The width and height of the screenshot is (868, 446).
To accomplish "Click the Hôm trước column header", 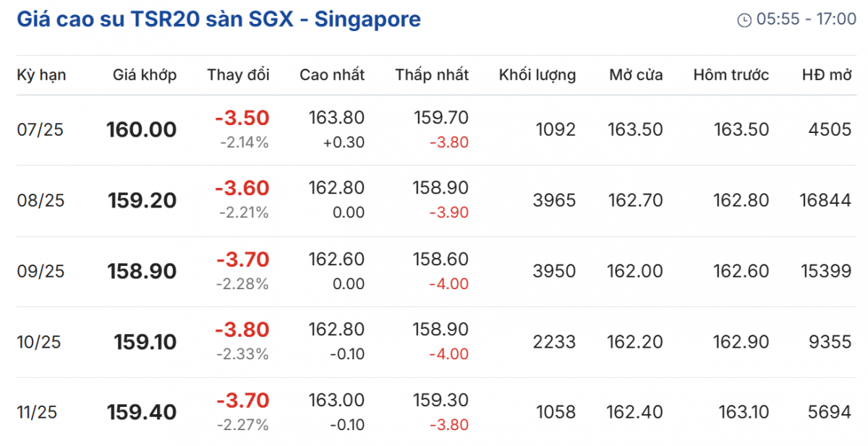I will point(731,74).
